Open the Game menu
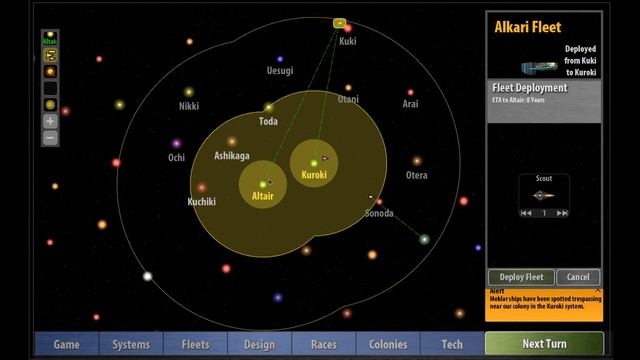The height and width of the screenshot is (360, 640). (67, 344)
